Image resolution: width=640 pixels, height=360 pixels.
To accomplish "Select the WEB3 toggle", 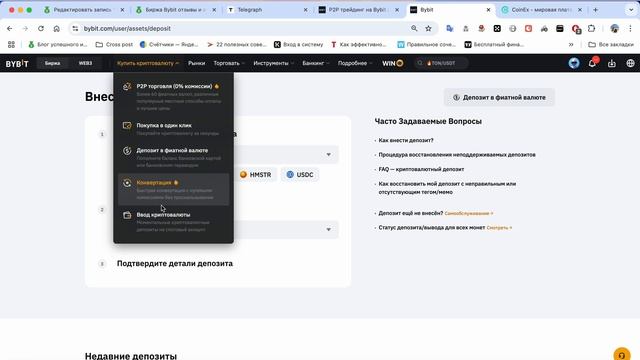I will click(85, 63).
